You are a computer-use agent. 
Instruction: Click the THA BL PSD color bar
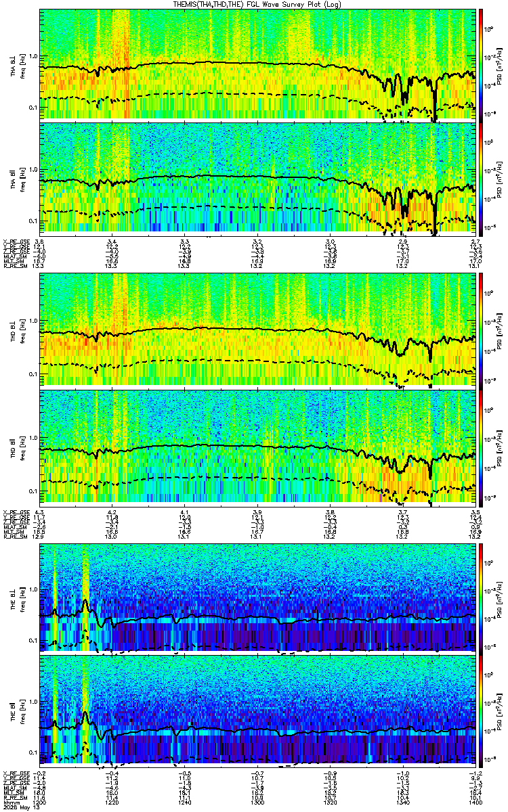click(481, 64)
